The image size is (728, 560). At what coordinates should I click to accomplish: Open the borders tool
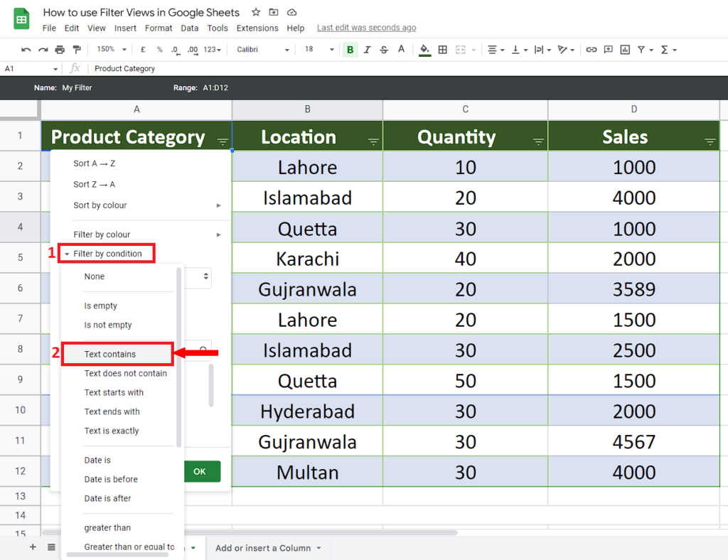point(442,50)
